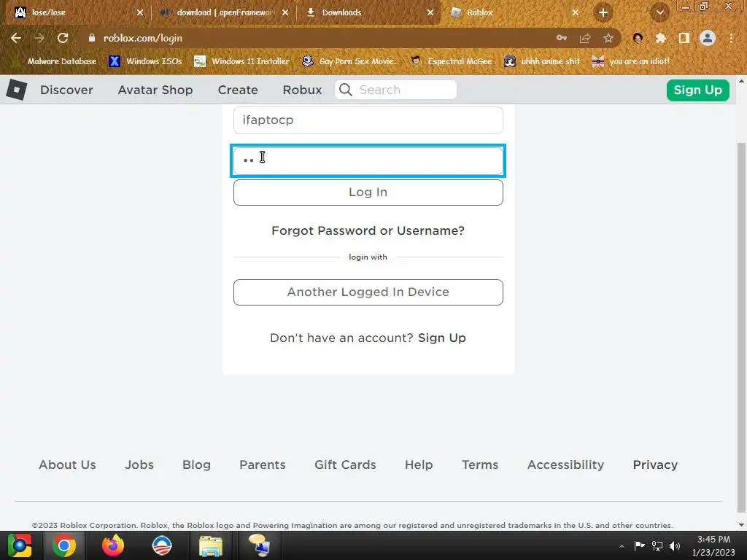The width and height of the screenshot is (747, 560).
Task: Click Sign Up link below login form
Action: point(442,338)
